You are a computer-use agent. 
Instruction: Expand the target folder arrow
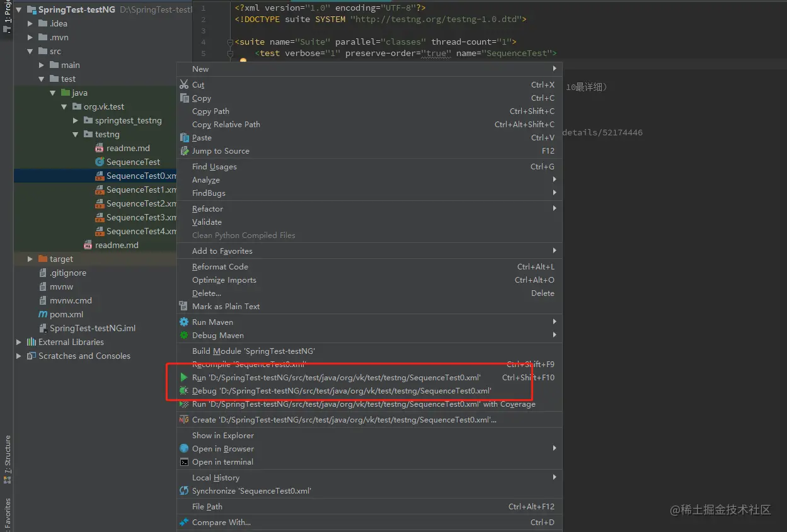30,259
